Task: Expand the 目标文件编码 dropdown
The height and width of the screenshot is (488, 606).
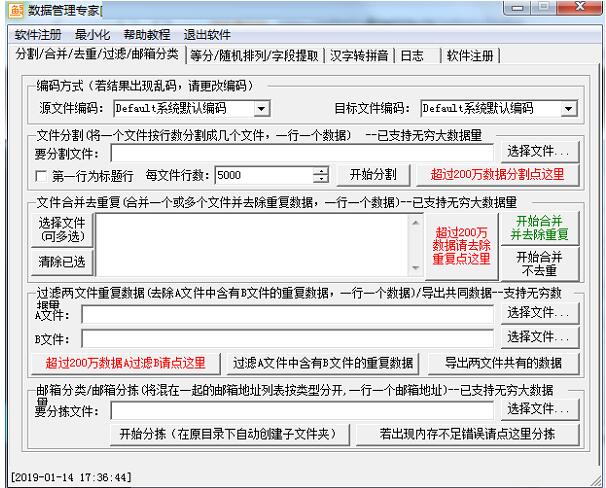Action: tap(569, 109)
